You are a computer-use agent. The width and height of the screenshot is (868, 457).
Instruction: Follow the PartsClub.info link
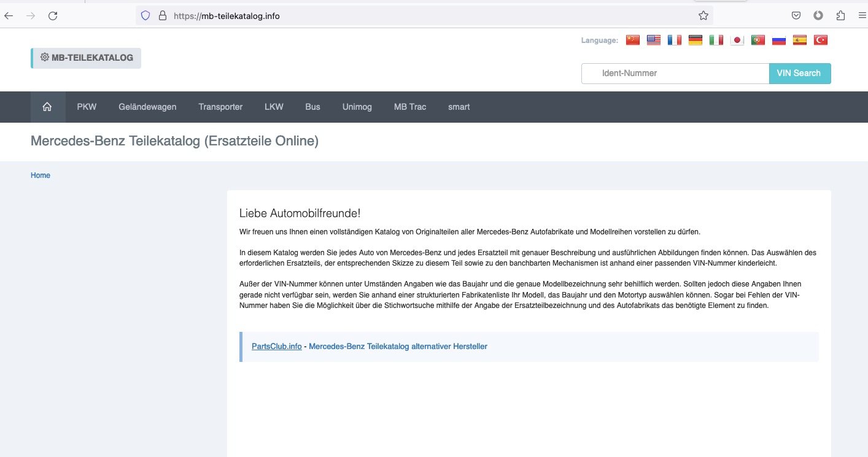point(277,347)
